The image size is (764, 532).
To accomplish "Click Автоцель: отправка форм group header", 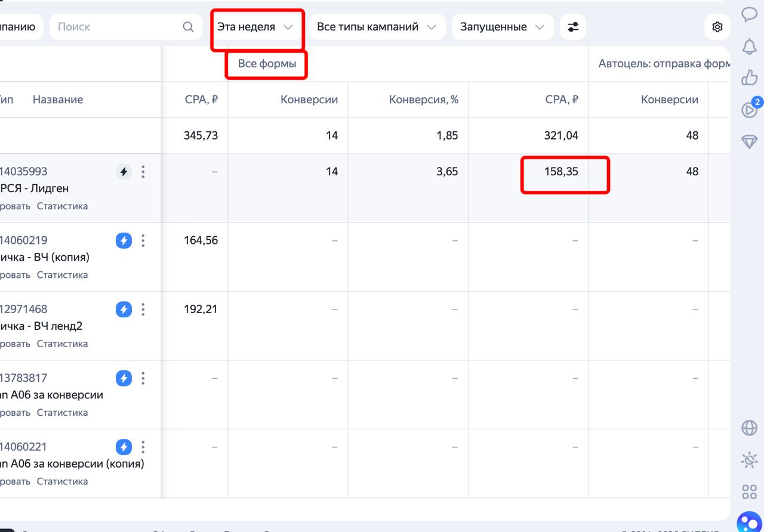I will [x=664, y=63].
